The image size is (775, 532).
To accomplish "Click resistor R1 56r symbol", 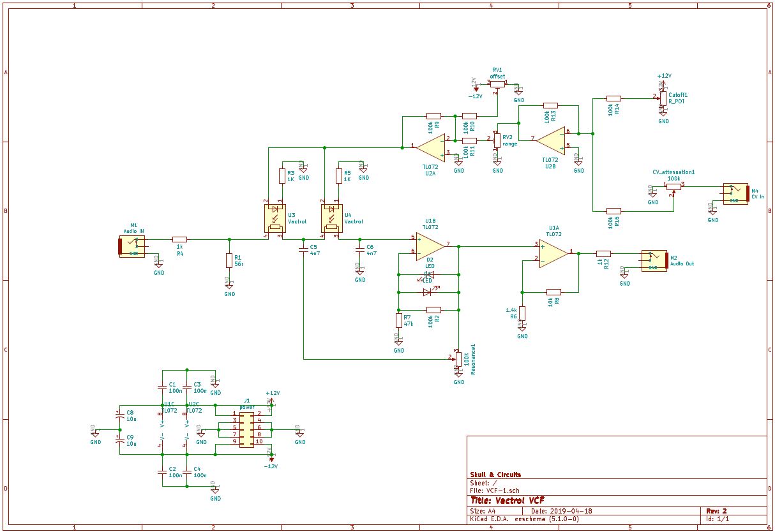I will click(229, 260).
